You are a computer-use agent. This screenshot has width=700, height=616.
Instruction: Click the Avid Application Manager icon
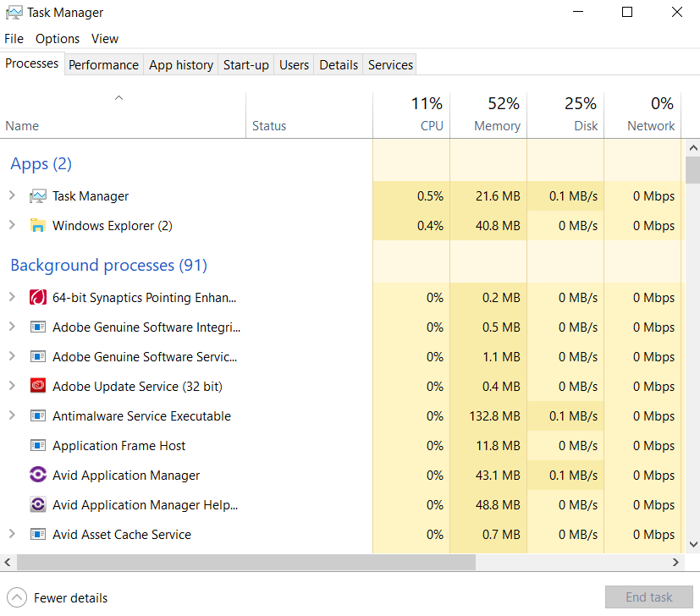38,475
